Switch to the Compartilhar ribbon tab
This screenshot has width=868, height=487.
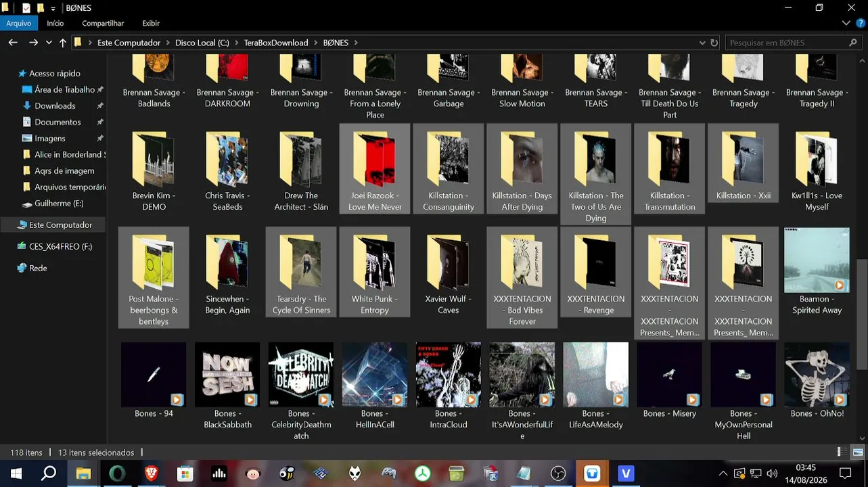(103, 23)
